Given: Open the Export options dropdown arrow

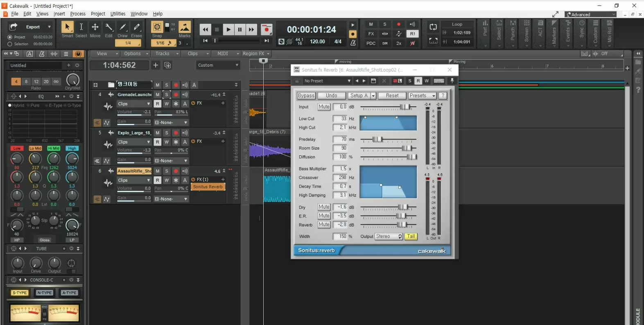Looking at the screenshot, I should click(x=49, y=27).
